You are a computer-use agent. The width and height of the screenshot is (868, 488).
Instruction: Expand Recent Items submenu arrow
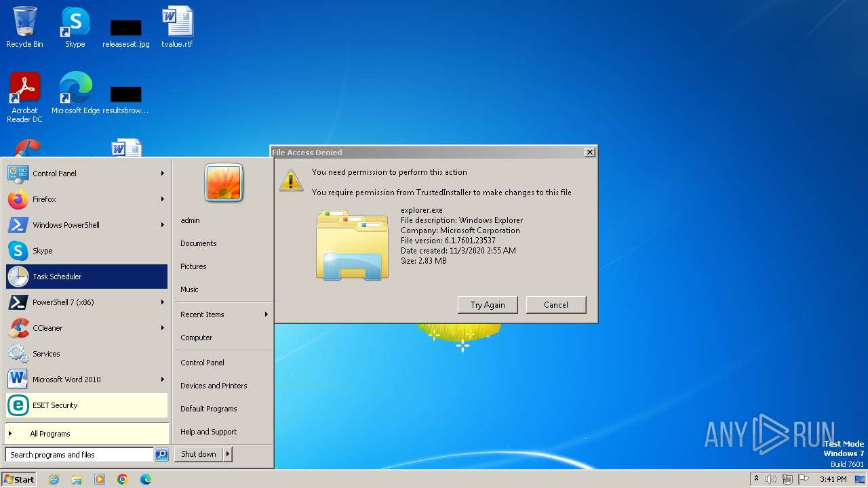pos(267,314)
